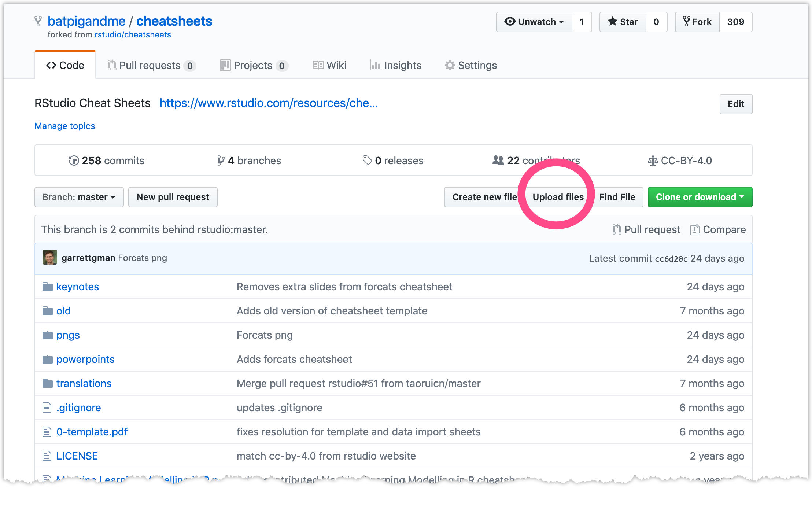Open the Unwatch dropdown arrow
Screen dimensions: 812x505
[x=562, y=22]
